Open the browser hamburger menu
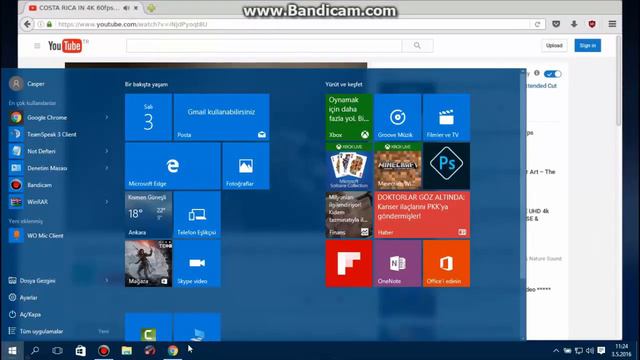The width and height of the screenshot is (640, 360). pos(612,24)
